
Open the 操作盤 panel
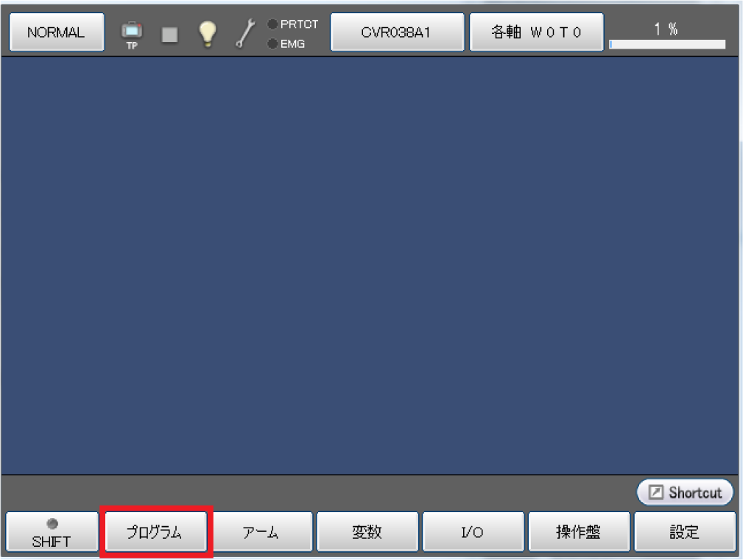[x=579, y=531]
